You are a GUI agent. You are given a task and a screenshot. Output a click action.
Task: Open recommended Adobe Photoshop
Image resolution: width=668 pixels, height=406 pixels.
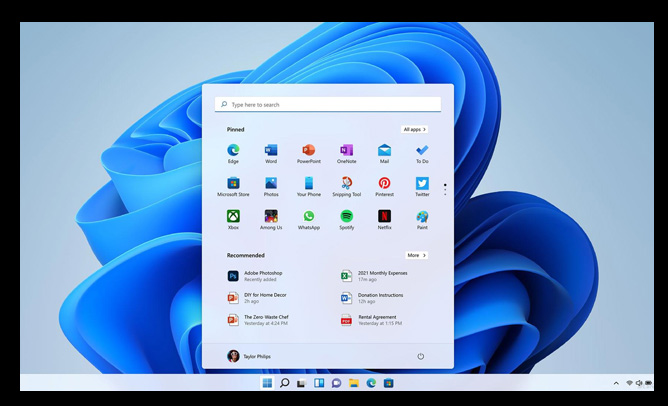tap(255, 276)
